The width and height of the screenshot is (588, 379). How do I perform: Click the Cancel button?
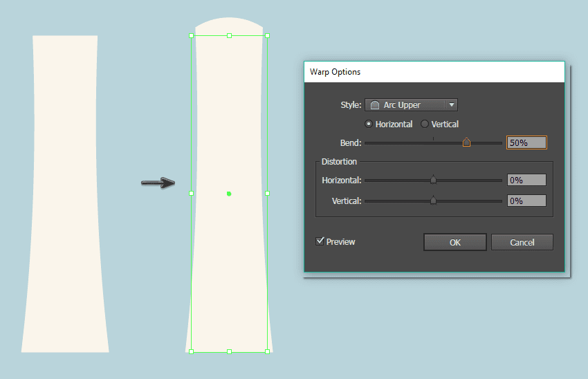tap(522, 242)
